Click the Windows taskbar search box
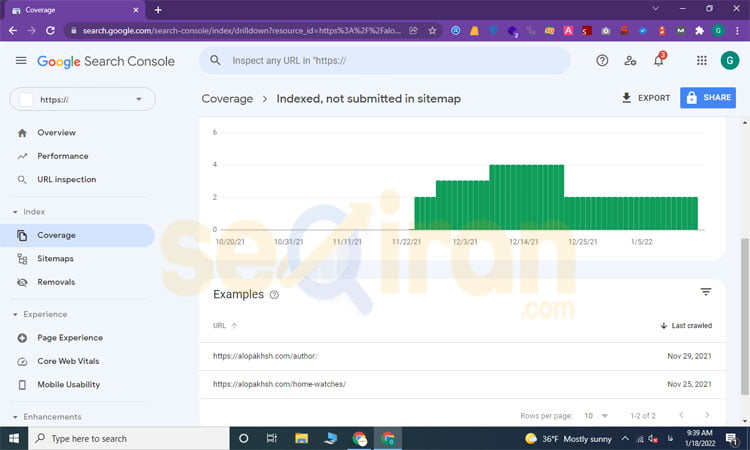Viewport: 750px width, 450px height. tap(129, 439)
